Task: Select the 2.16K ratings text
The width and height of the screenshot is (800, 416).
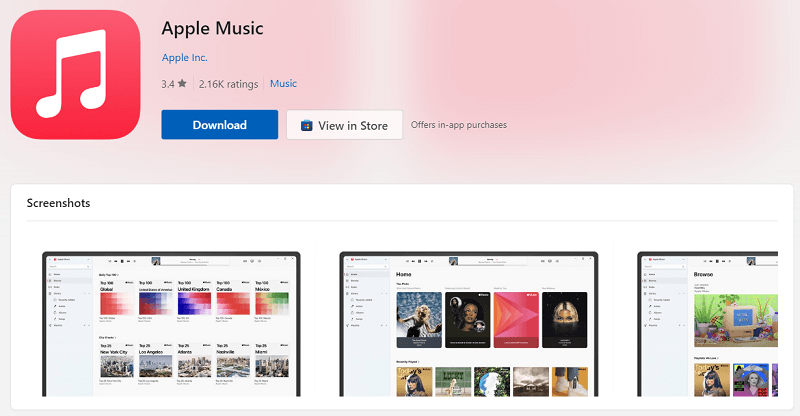Action: click(x=228, y=84)
